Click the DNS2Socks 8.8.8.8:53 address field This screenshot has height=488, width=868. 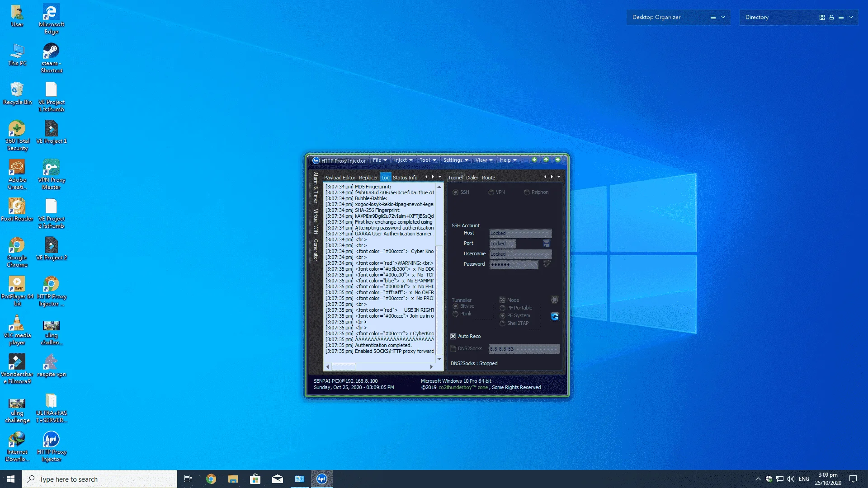coord(524,349)
